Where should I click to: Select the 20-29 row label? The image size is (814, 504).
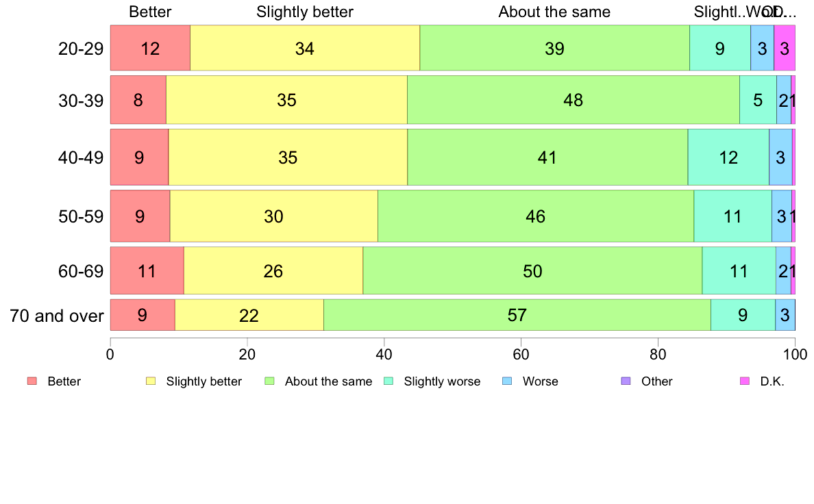[x=81, y=49]
